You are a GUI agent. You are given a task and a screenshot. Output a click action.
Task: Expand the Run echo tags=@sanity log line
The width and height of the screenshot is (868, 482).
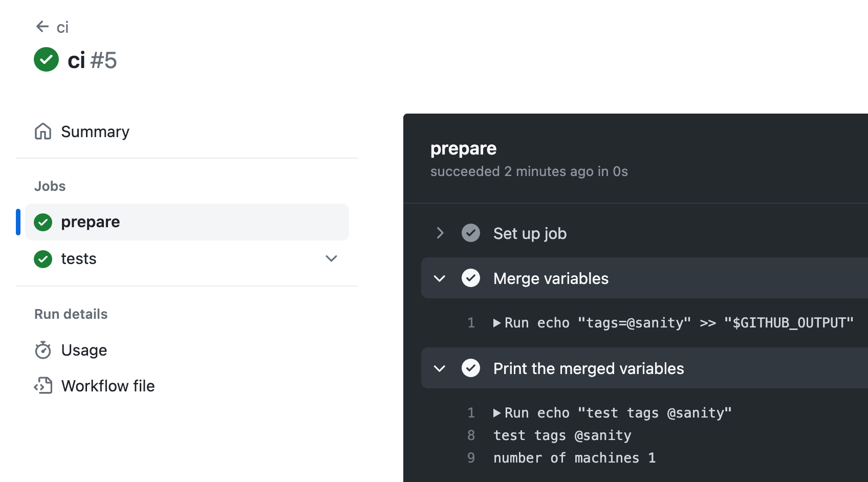pyautogui.click(x=497, y=322)
